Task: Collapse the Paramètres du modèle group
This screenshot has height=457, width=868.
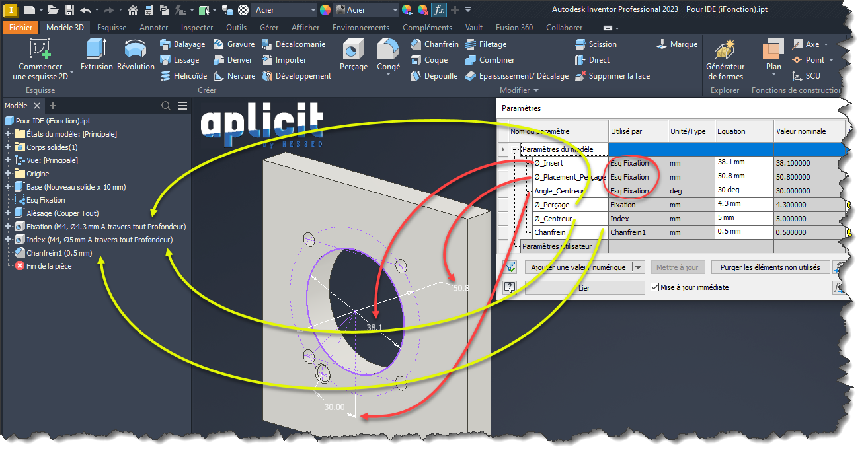Action: click(514, 150)
